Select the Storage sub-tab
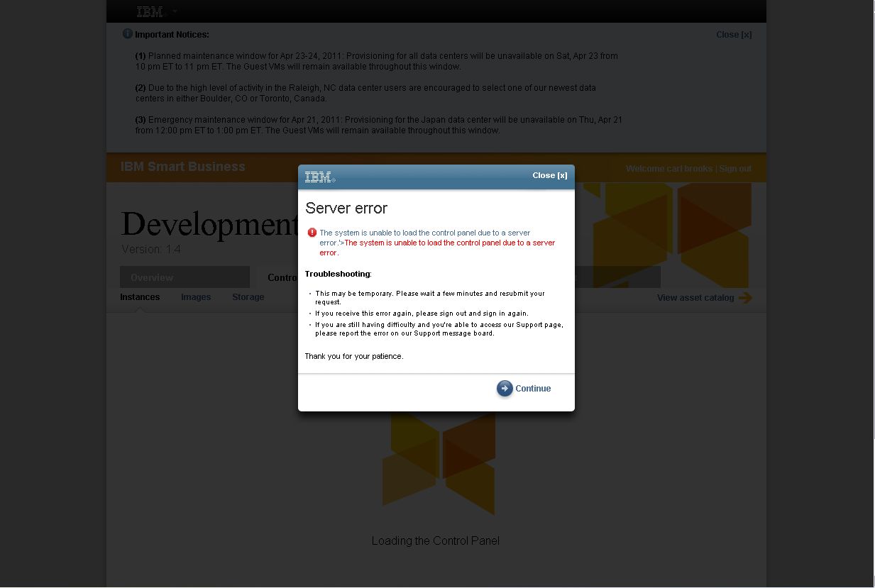 point(248,297)
